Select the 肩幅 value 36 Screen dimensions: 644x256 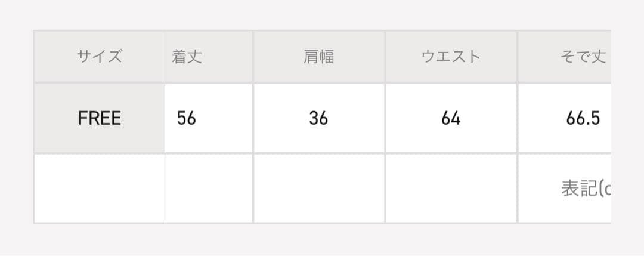click(318, 118)
